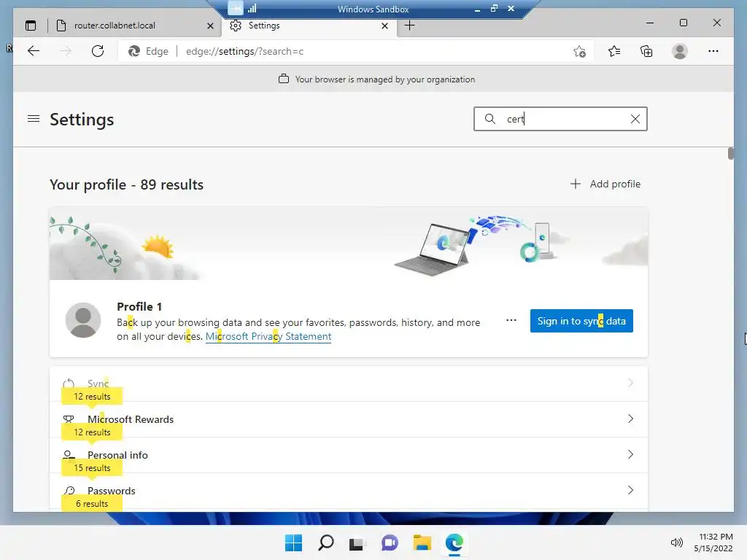This screenshot has width=747, height=560.
Task: Open a new browser tab
Action: (x=409, y=26)
